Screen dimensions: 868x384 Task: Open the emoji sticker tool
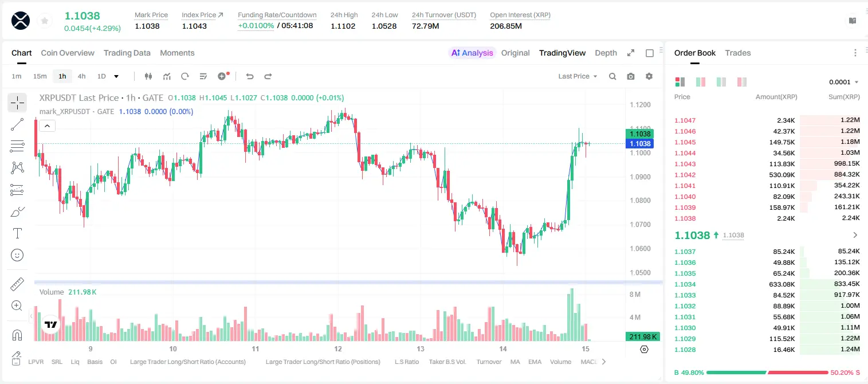[17, 255]
